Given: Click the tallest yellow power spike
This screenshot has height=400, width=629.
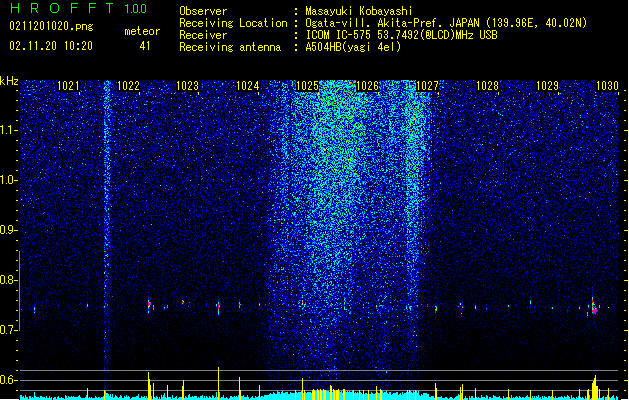Looking at the screenshot, I should (219, 383).
